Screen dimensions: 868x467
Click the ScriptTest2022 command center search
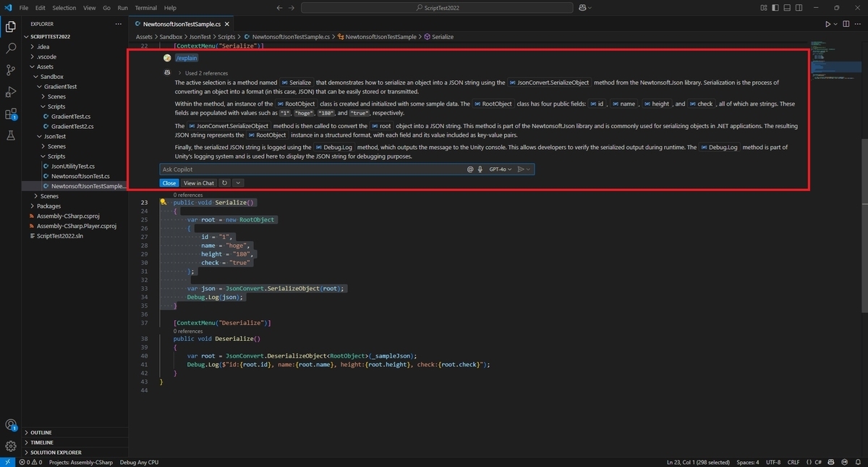coord(436,8)
